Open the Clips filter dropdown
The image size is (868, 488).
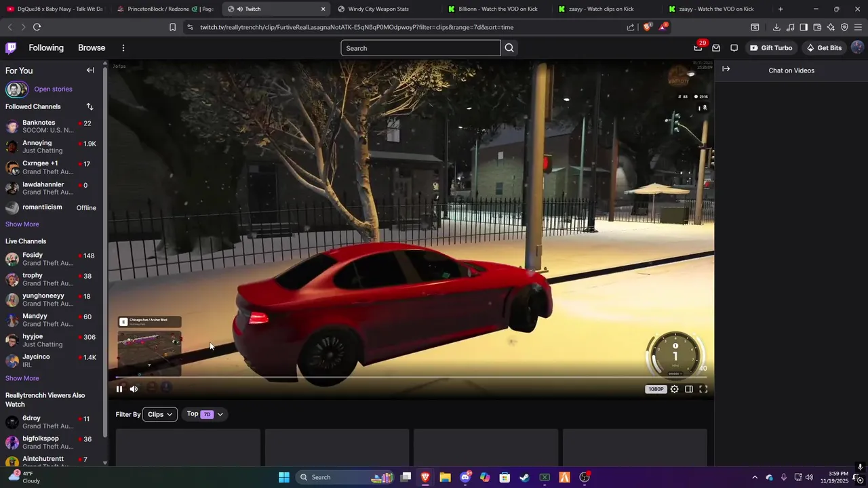click(x=160, y=414)
